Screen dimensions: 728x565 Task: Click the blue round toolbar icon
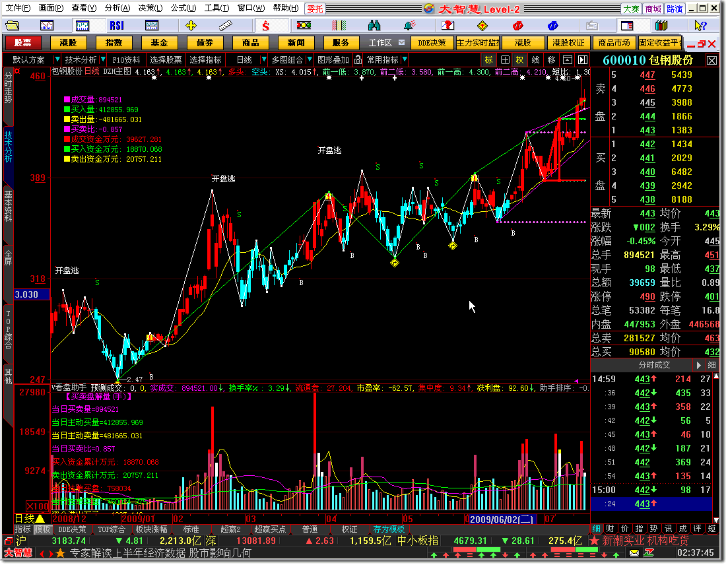[x=552, y=26]
